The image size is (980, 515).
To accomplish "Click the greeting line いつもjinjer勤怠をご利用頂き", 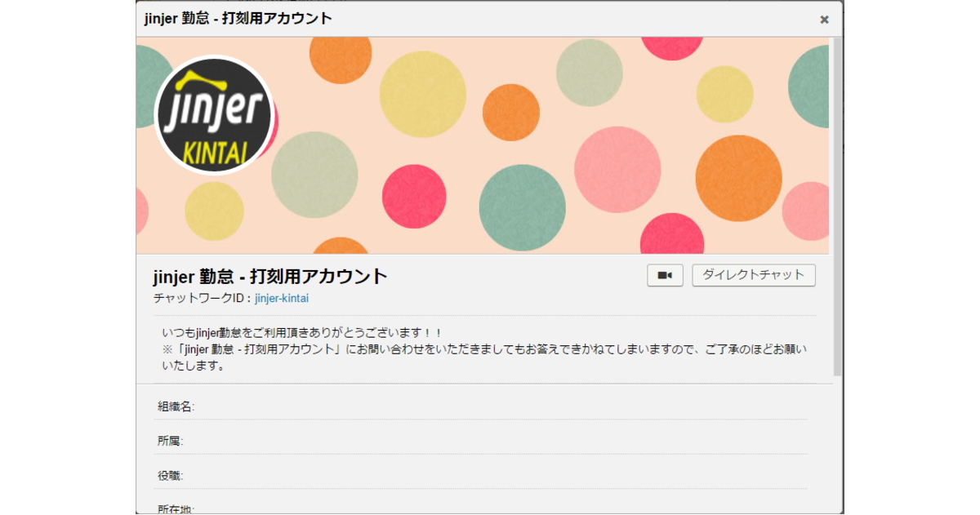I will 302,333.
